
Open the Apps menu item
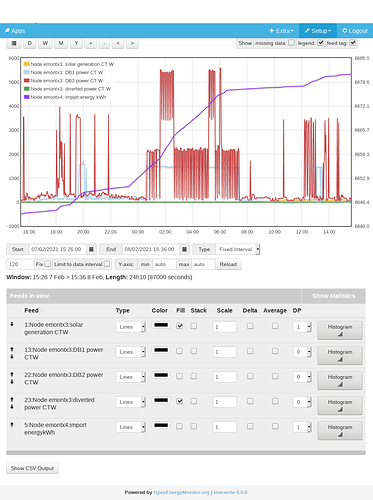pos(15,31)
